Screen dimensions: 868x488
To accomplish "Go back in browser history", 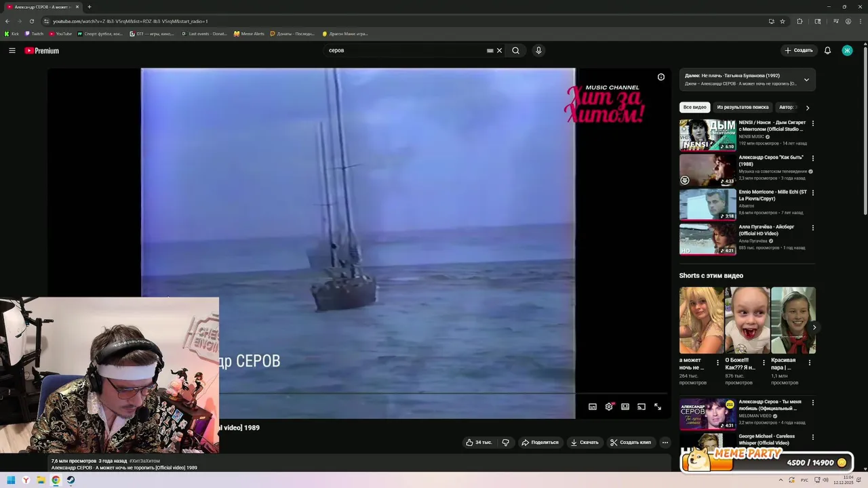I will coord(7,21).
